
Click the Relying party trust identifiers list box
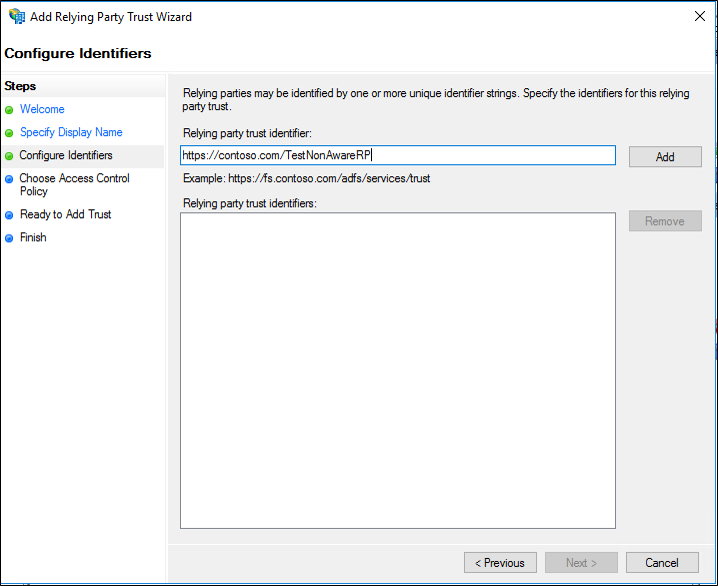[397, 370]
